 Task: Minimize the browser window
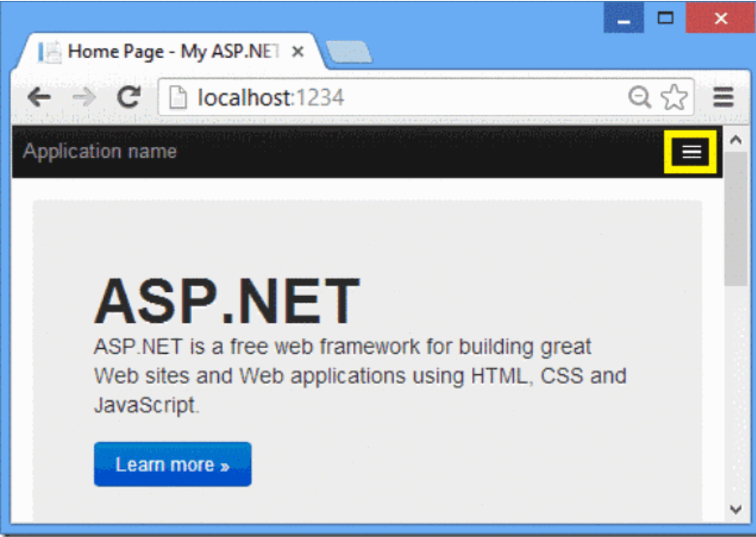[x=624, y=19]
